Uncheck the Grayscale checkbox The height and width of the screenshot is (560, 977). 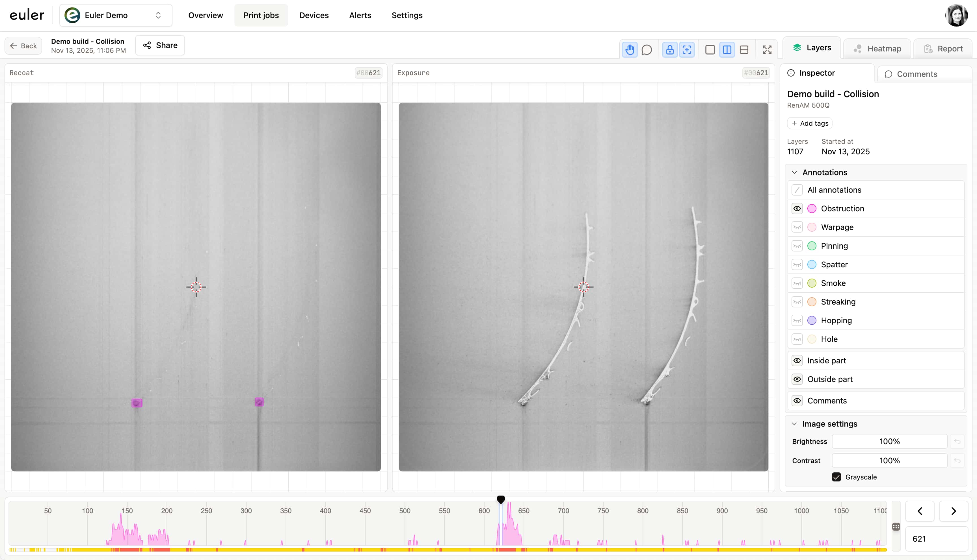(836, 477)
